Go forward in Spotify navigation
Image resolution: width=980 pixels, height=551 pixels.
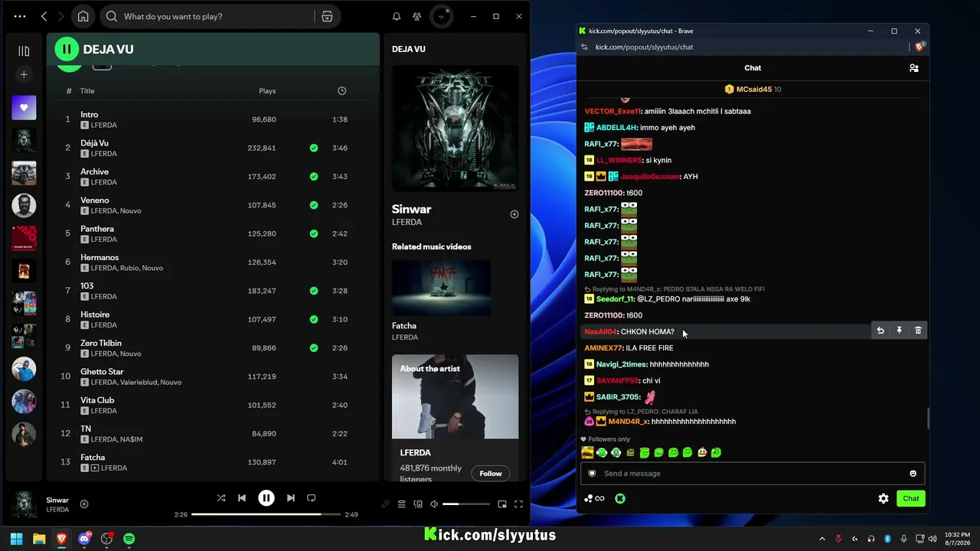tap(60, 16)
